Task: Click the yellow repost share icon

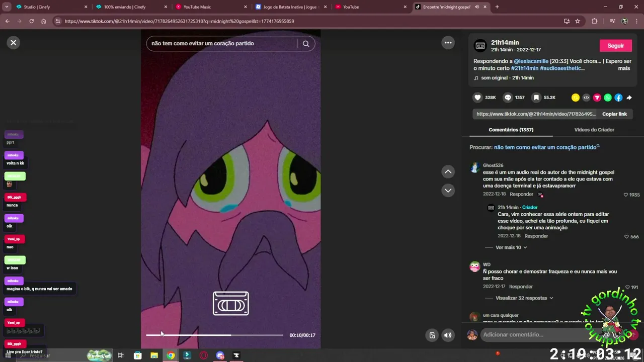Action: coord(576,98)
